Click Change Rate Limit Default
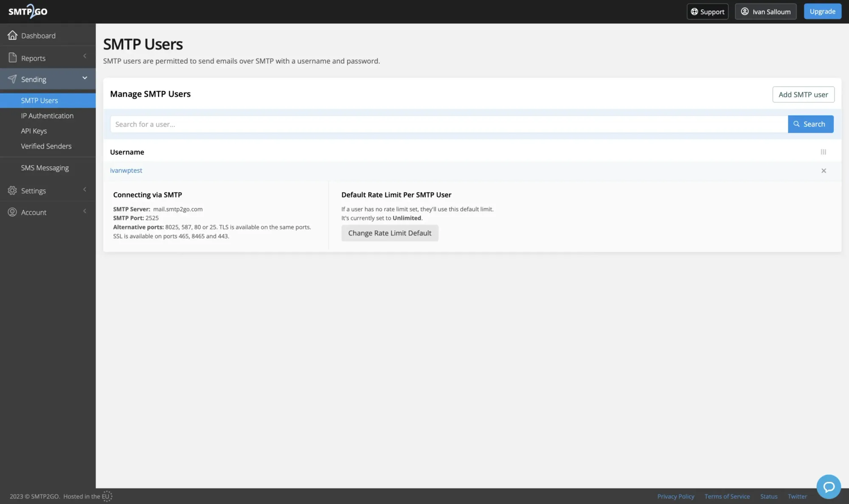This screenshot has width=849, height=504. coord(390,233)
